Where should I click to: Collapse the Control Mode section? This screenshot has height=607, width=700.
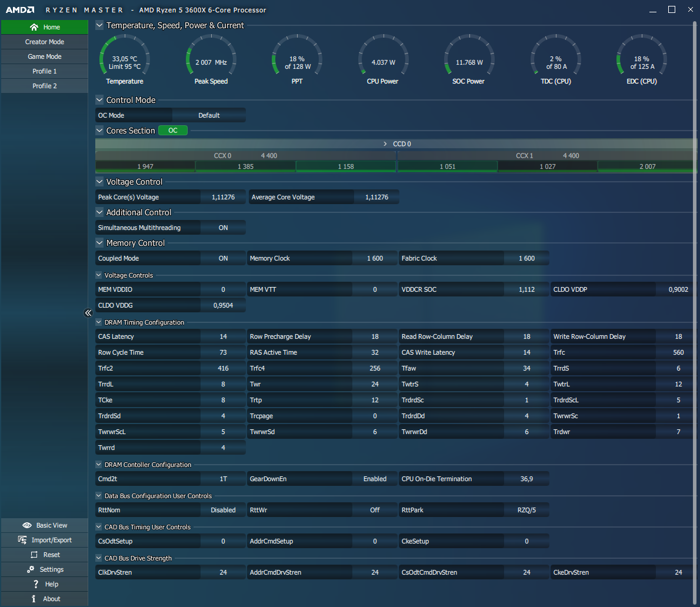click(99, 100)
